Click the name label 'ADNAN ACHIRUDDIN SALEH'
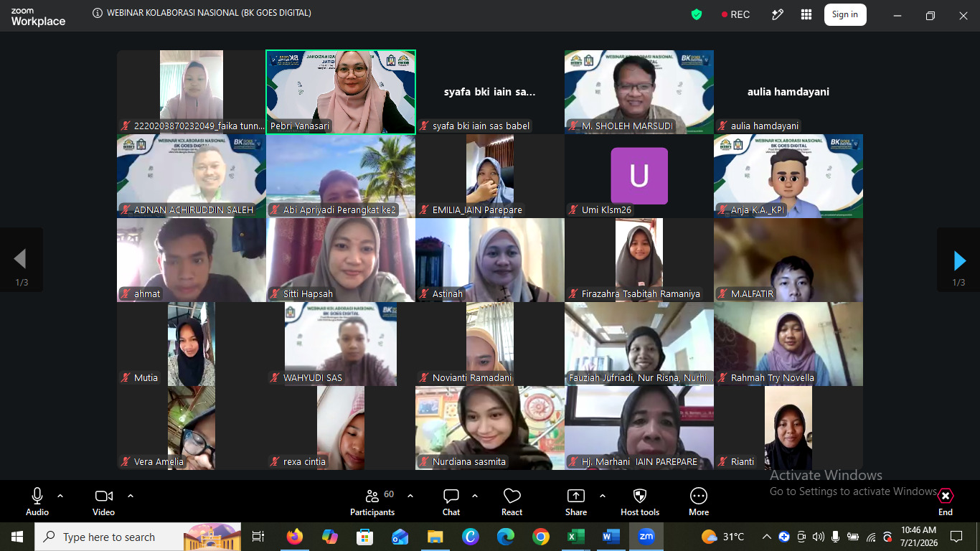980x551 pixels. pos(194,210)
